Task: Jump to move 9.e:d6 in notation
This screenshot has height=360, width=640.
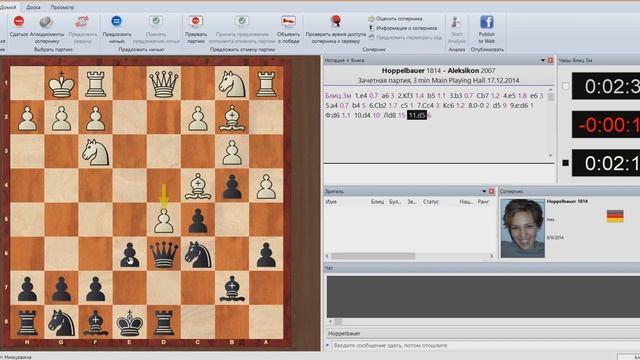Action: pyautogui.click(x=519, y=106)
